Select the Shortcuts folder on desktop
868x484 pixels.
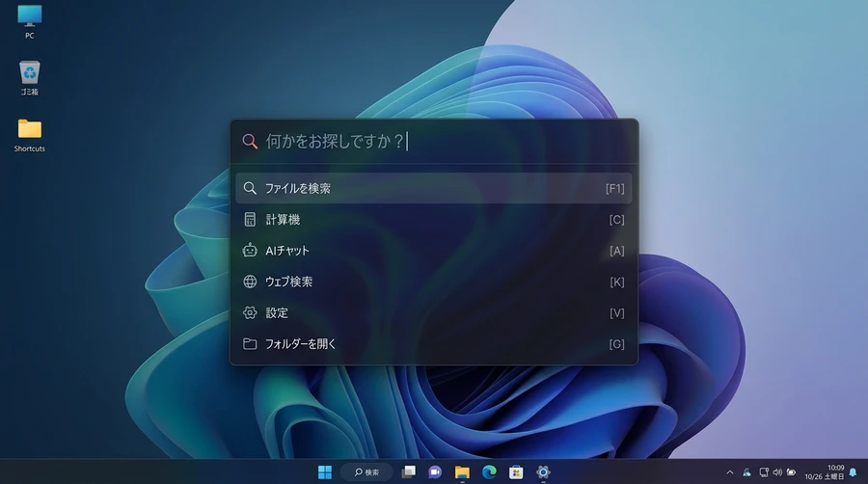point(30,135)
